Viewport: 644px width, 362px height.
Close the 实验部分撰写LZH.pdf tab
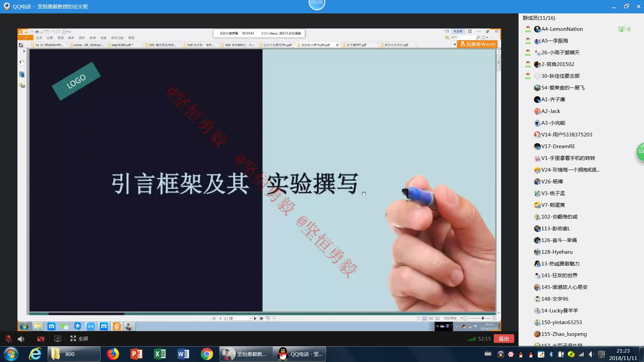click(337, 45)
